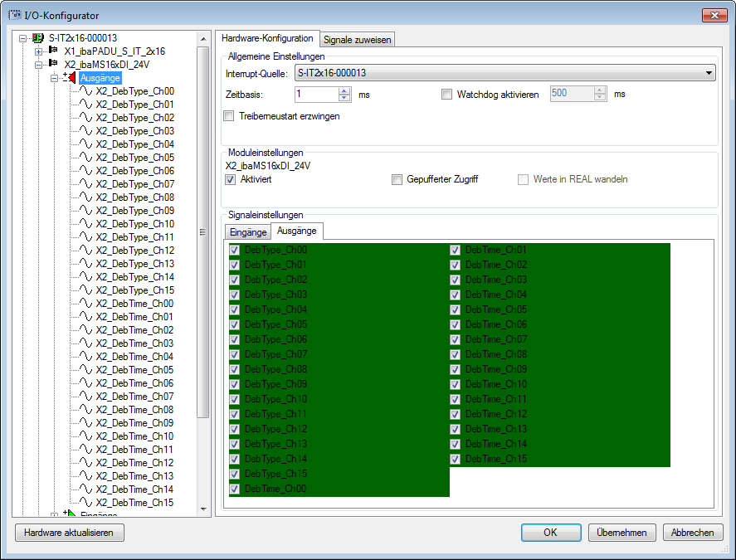Click the S-IT2x16-000013 root device icon
This screenshot has width=736, height=560.
click(38, 38)
